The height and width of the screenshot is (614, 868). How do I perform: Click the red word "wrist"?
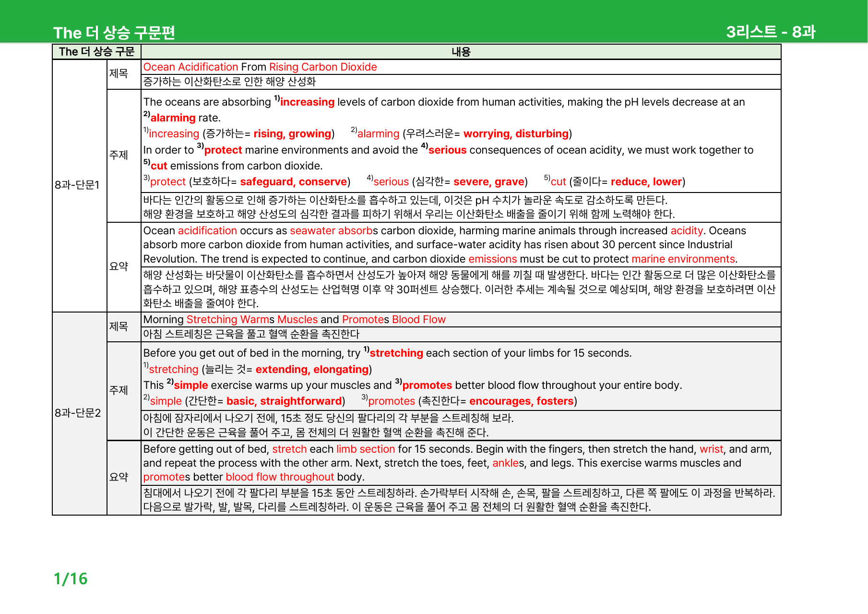[x=711, y=449]
